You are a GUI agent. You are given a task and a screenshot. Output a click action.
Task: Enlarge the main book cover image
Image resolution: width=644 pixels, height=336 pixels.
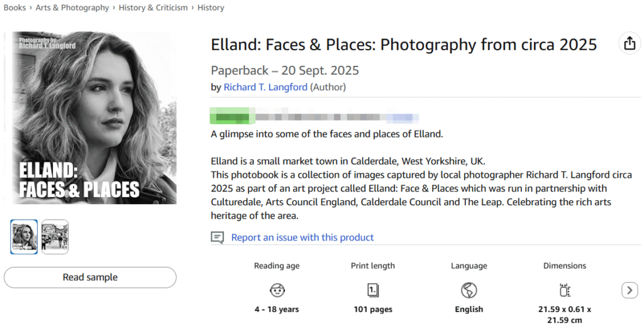(91, 118)
